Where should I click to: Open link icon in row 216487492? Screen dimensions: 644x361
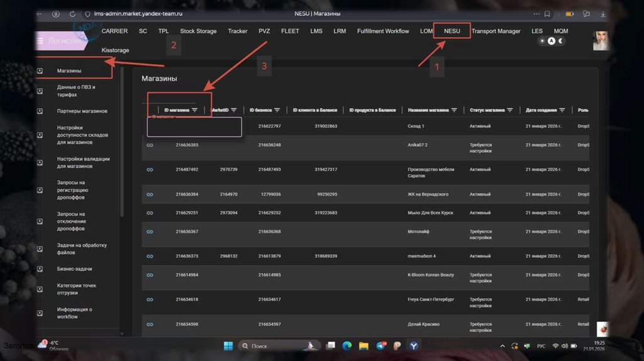click(x=150, y=170)
